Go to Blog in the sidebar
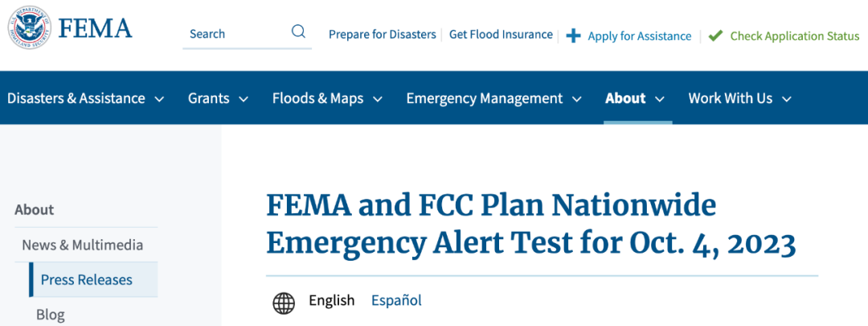The image size is (868, 326). point(51,315)
